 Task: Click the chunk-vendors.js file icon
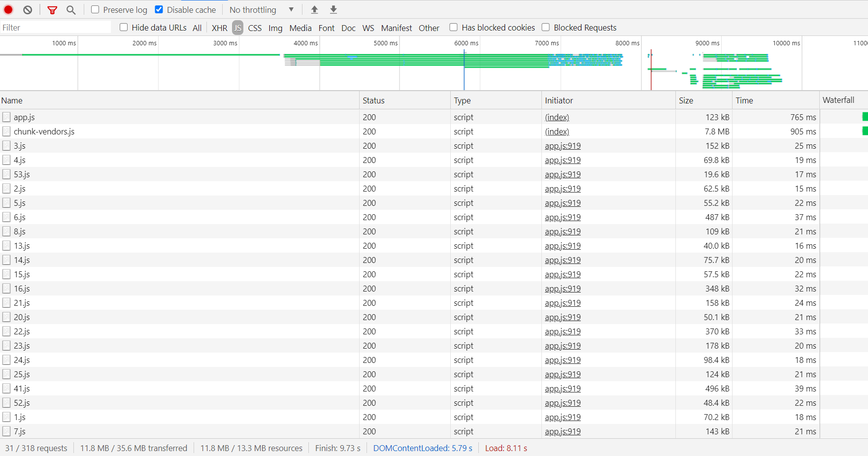6,131
